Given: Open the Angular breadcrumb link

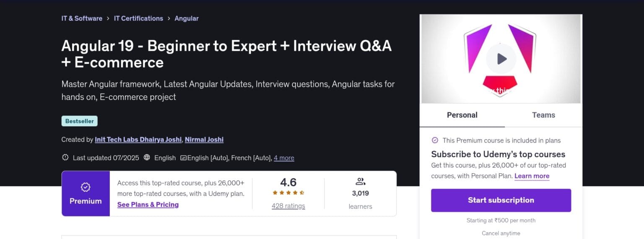Looking at the screenshot, I should (187, 18).
